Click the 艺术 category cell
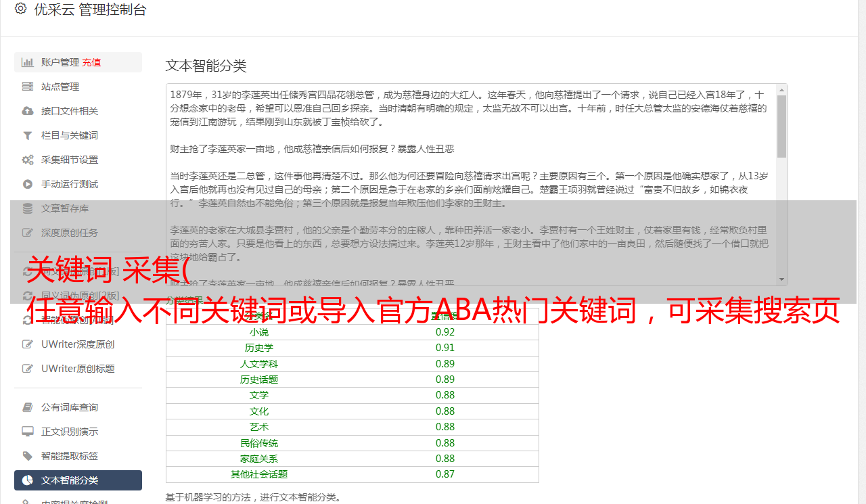Screen dimensions: 866x504 pos(259,427)
